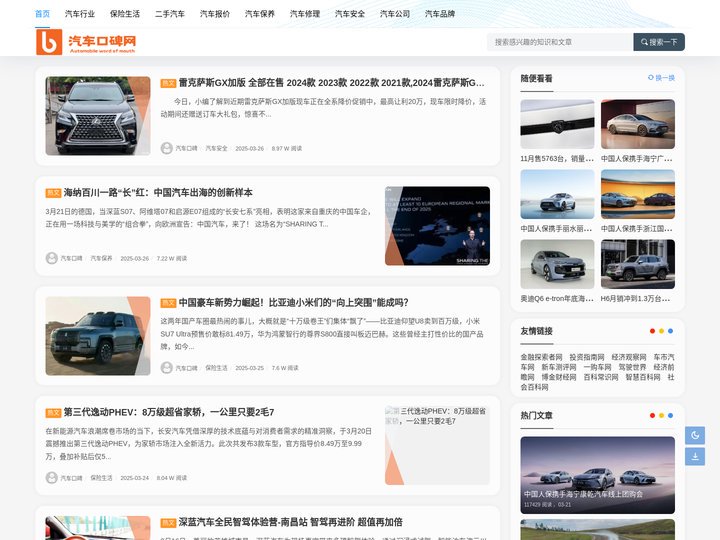Click author avatar on the 逸动PHEV article
This screenshot has height=540, width=720.
(51, 478)
